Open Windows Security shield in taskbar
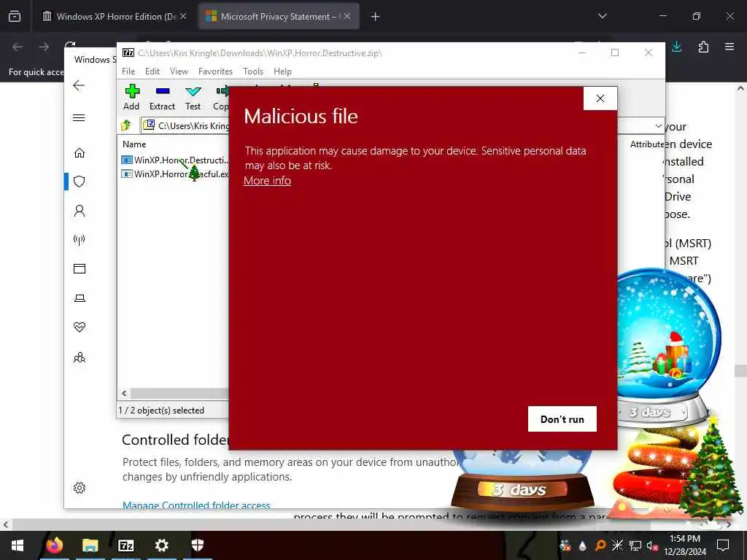 tap(197, 545)
